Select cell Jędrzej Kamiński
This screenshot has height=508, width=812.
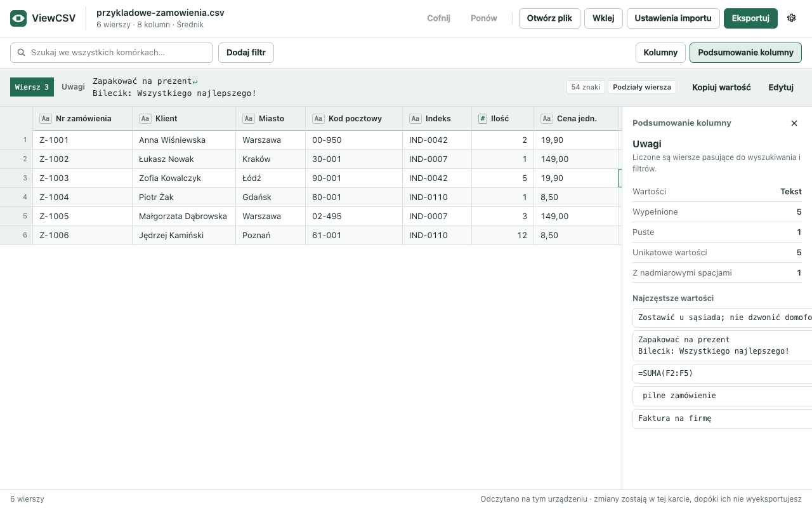184,235
